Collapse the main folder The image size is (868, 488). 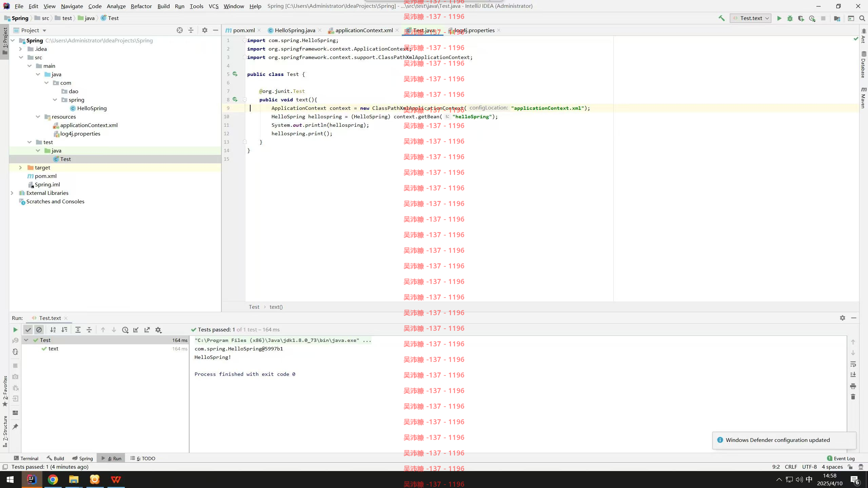point(29,66)
